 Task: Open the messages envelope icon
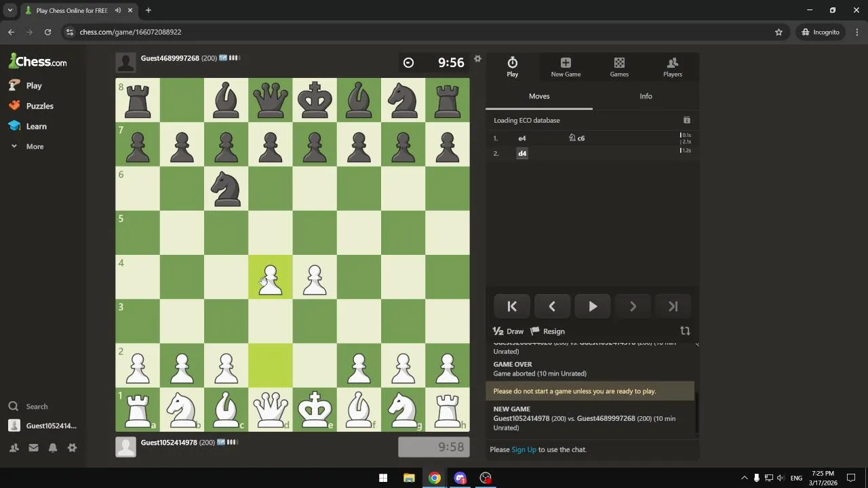tap(33, 447)
